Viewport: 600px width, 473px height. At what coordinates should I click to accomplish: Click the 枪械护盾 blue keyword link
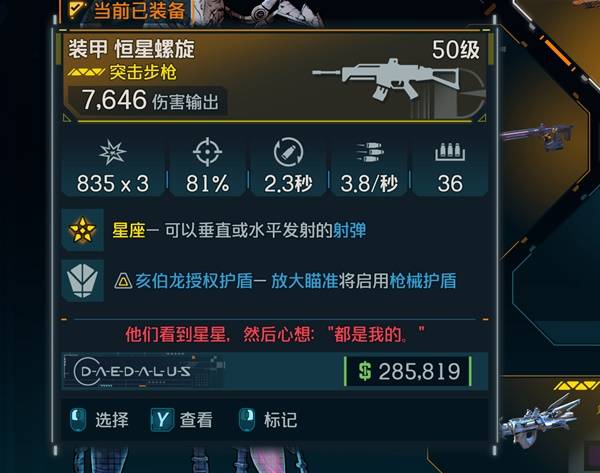coord(423,281)
